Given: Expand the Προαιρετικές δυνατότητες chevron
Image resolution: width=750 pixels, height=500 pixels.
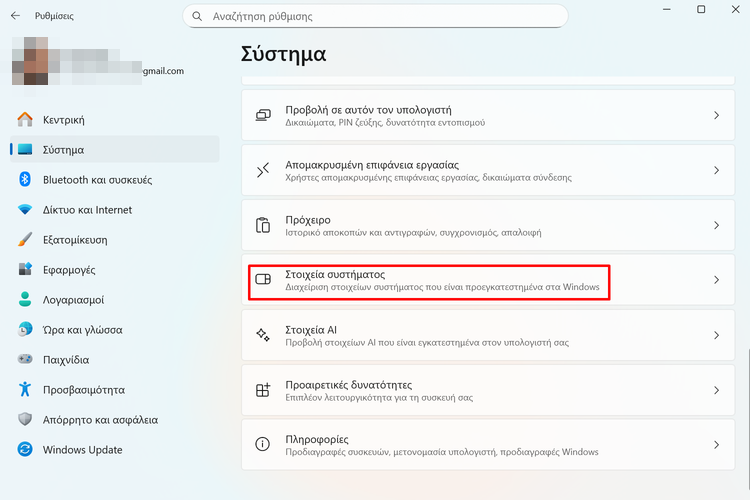Looking at the screenshot, I should [x=716, y=390].
